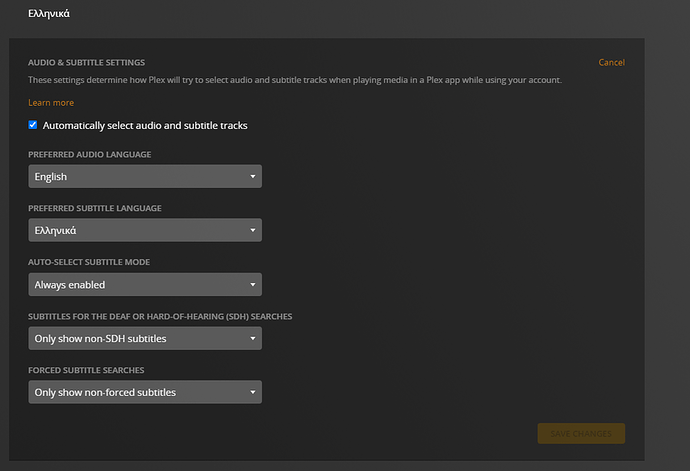Screen dimensions: 690x471
Task: Open the 'Always enabled' subtitle mode dropdown
Action: pos(145,285)
